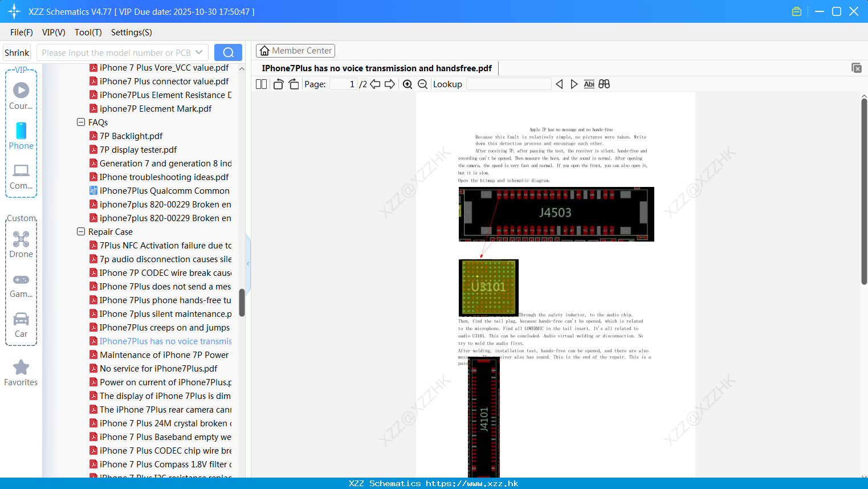This screenshot has height=489, width=868.
Task: Click the J4503 connector image in PDF
Action: 556,214
